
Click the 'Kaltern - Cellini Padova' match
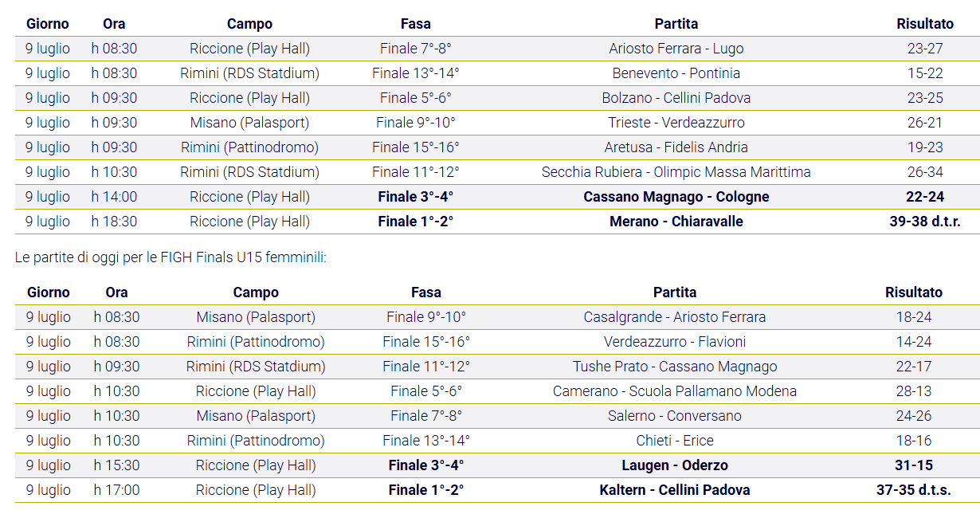[x=675, y=490]
